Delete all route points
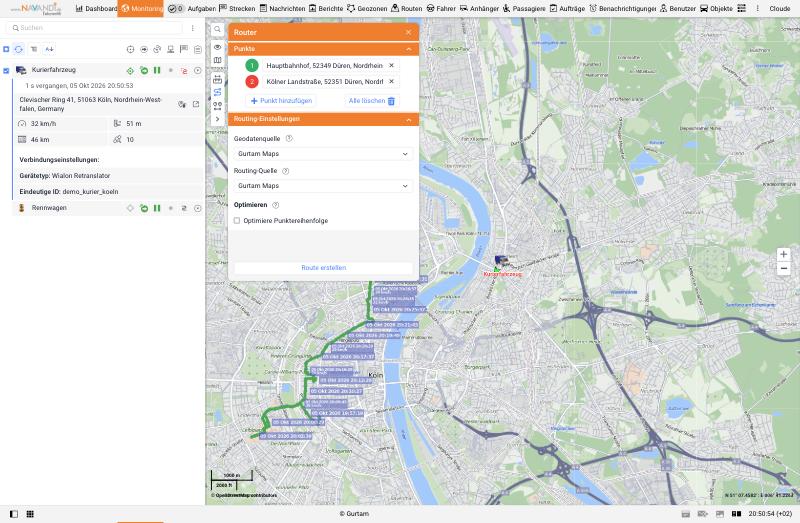Viewport: 800px width, 523px height. [371, 101]
